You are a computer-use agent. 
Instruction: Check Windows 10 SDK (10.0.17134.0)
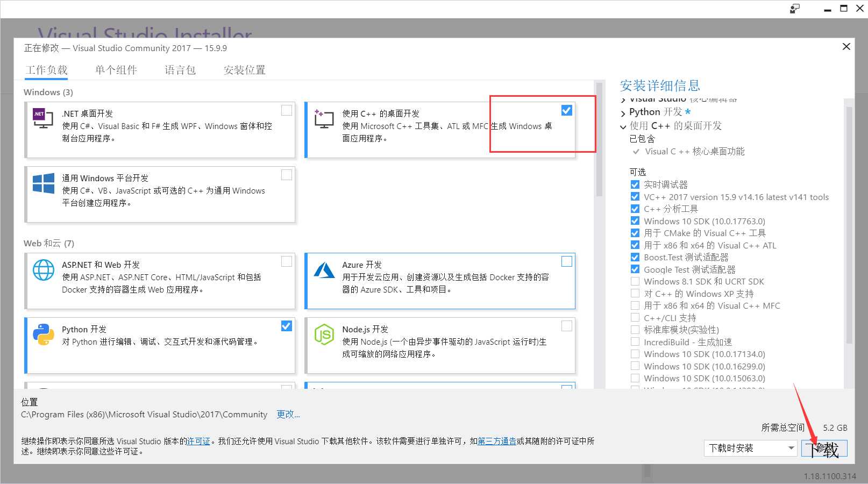635,354
